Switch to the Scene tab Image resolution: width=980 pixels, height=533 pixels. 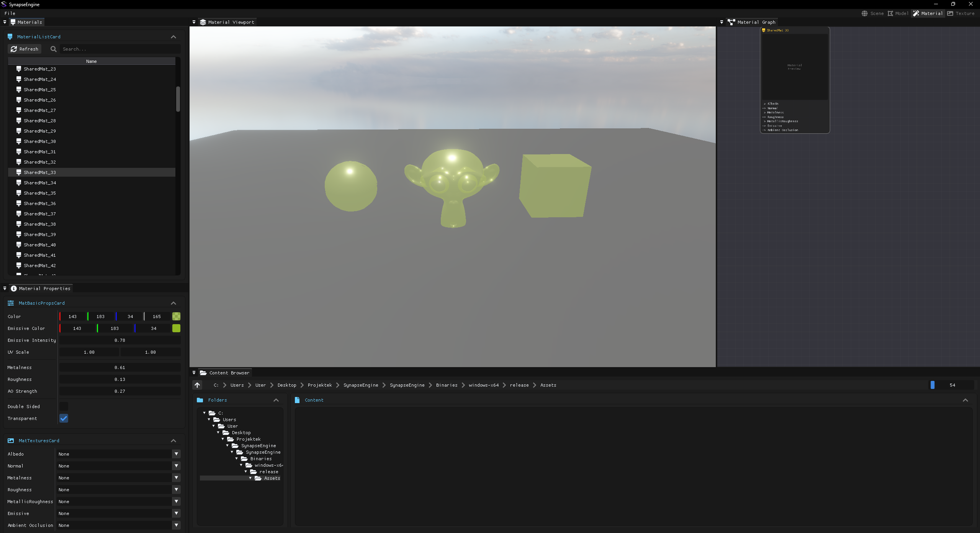point(873,13)
